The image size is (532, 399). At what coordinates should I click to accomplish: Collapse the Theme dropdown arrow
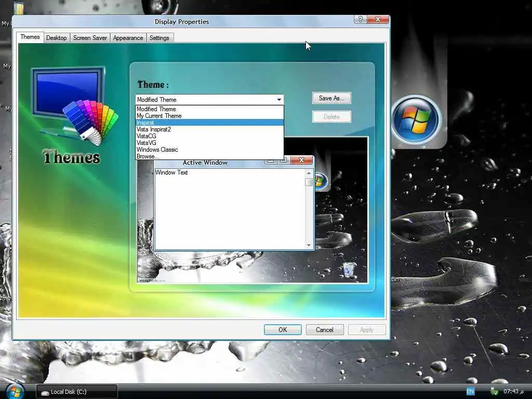pyautogui.click(x=279, y=99)
